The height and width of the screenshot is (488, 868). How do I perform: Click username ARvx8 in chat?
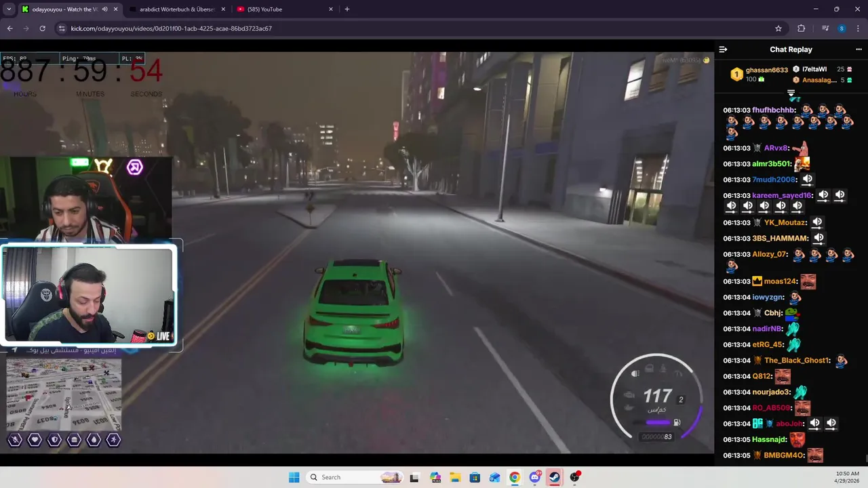[x=776, y=148]
